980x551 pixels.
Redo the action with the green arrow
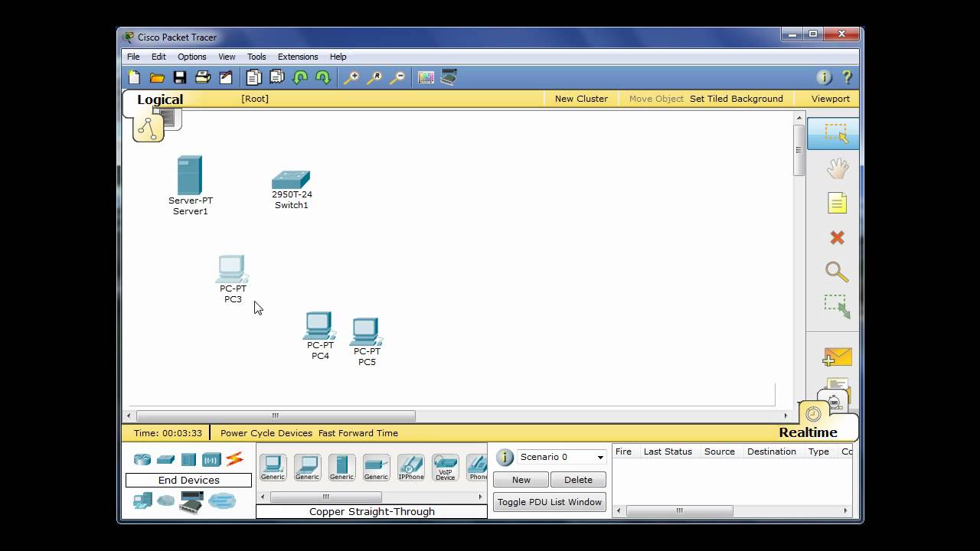[323, 77]
